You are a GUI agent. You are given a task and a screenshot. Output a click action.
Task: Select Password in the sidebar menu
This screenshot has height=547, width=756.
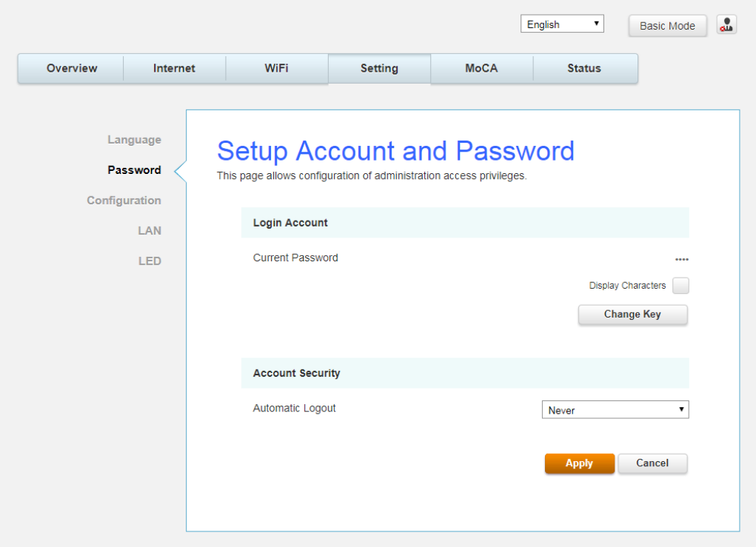[x=134, y=170]
